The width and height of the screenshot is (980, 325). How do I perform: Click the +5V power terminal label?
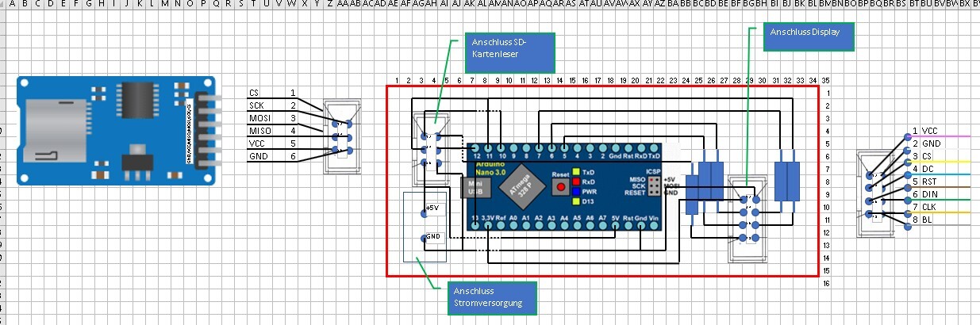[432, 208]
